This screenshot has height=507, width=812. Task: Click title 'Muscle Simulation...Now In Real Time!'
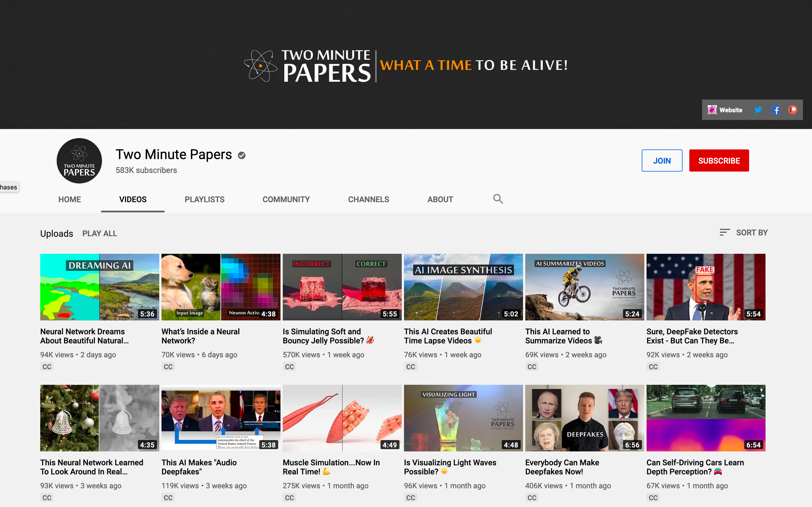point(331,467)
